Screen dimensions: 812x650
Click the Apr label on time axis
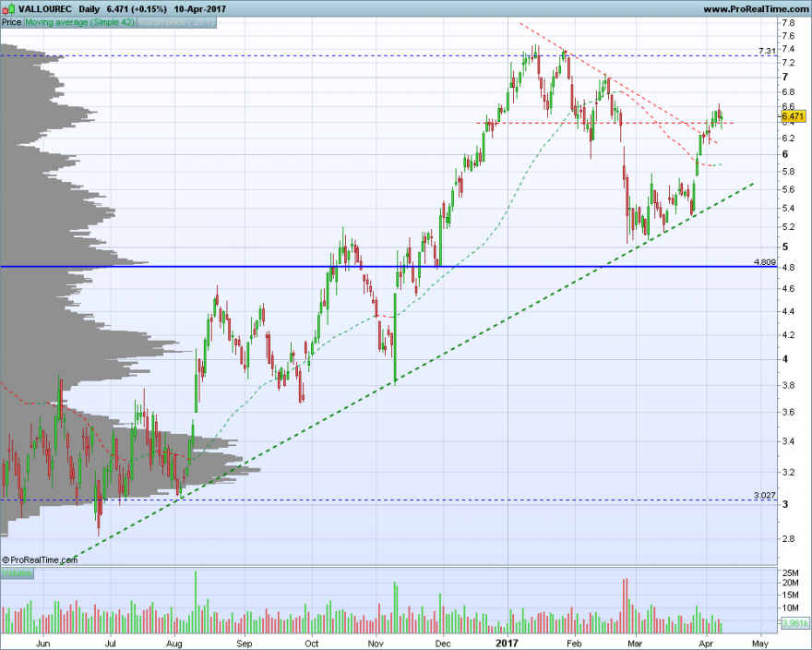point(706,644)
